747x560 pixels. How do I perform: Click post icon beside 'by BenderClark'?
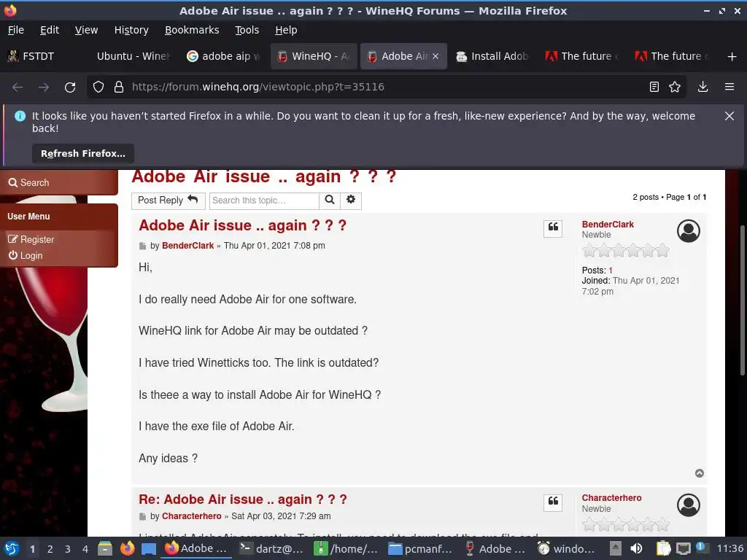tap(142, 246)
